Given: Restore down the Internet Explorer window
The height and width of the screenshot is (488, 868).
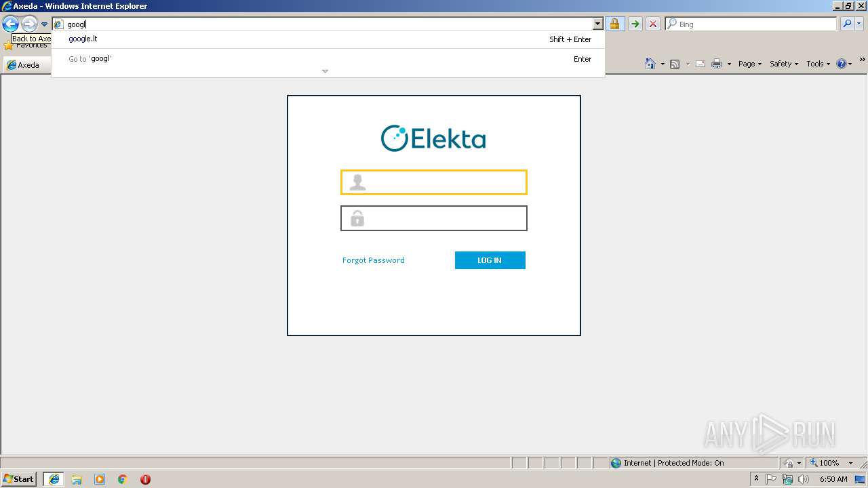Looking at the screenshot, I should click(x=848, y=6).
